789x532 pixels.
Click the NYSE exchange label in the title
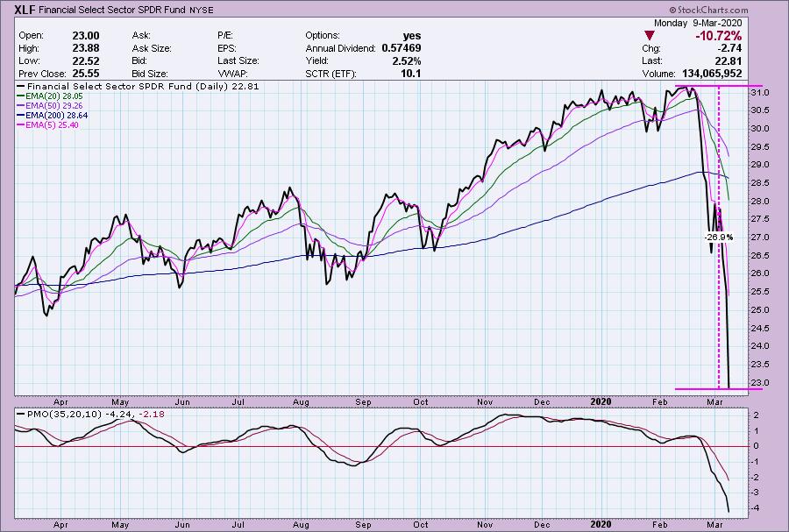coord(202,11)
